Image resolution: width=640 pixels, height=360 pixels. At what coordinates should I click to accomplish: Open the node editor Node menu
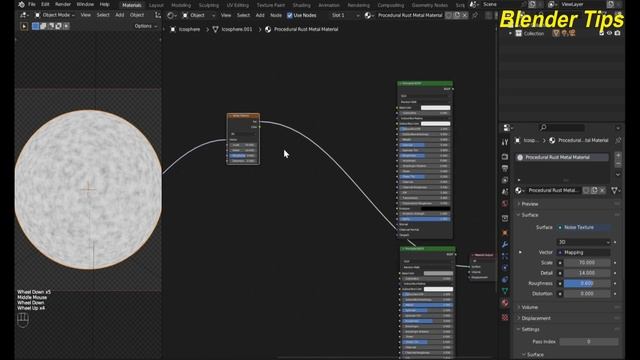point(276,15)
